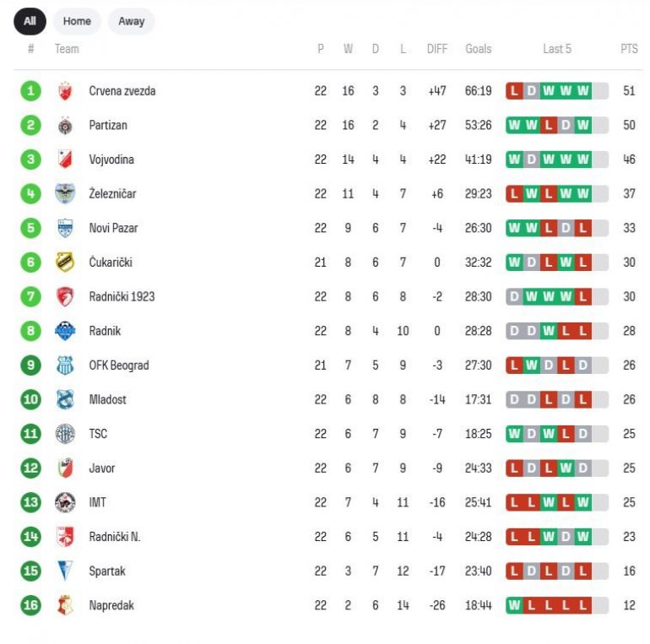650x644 pixels.
Task: Open the Novi Pazar team page
Action: (x=113, y=228)
